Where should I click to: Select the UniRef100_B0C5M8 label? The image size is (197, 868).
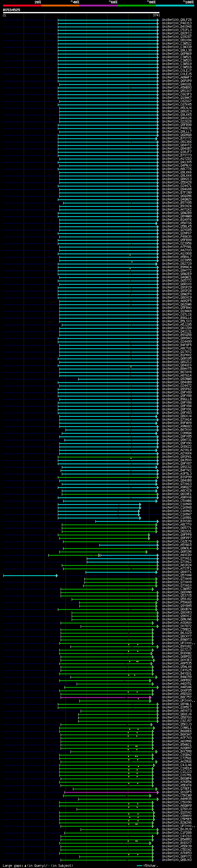[x=177, y=751]
